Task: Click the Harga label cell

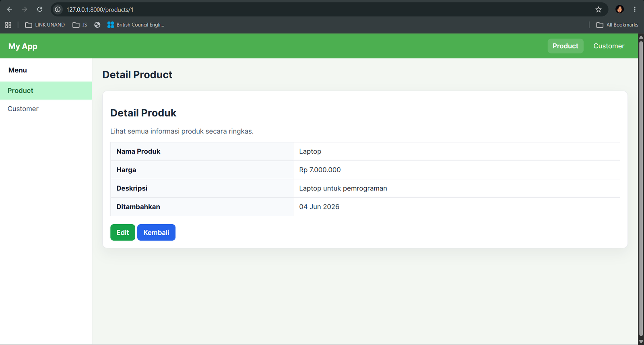Action: [202, 170]
